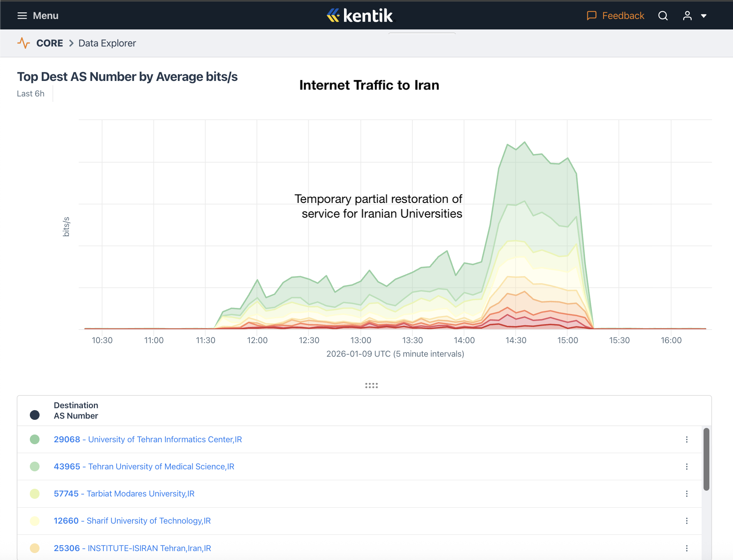The image size is (733, 560).
Task: Toggle visibility of AS 43965 series
Action: 35,466
